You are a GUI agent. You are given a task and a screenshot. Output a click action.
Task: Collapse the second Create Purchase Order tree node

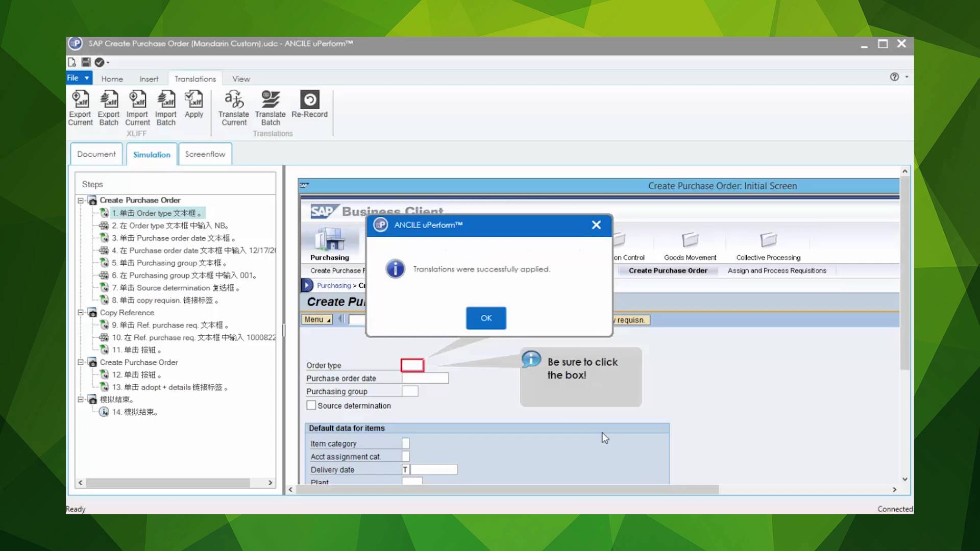coord(81,362)
